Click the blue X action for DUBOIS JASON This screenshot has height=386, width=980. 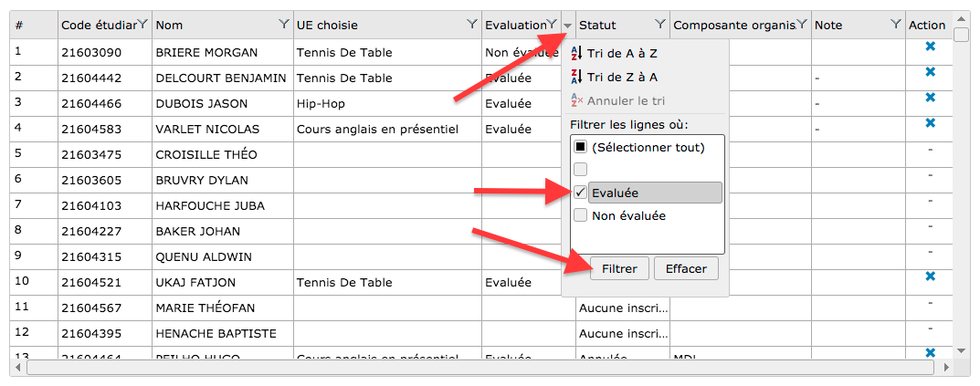coord(930,97)
